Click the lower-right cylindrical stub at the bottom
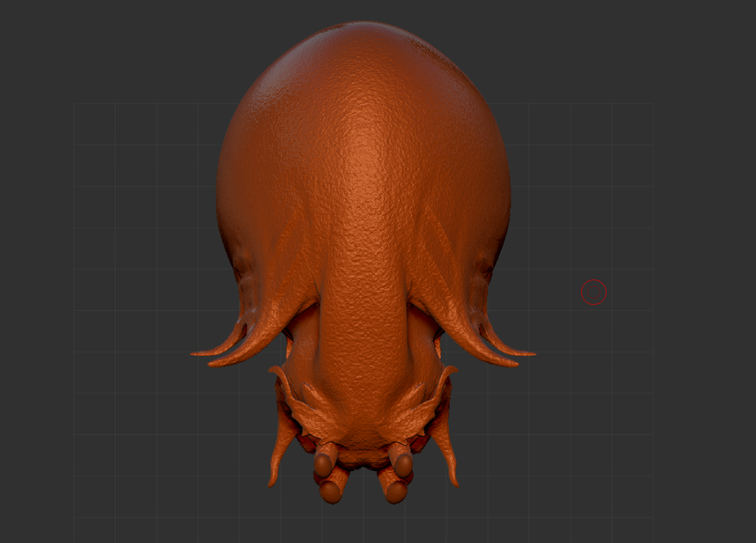The image size is (756, 543). (x=396, y=492)
